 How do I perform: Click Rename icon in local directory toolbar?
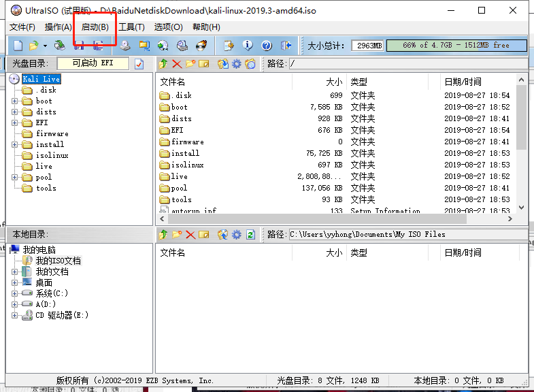pyautogui.click(x=203, y=234)
